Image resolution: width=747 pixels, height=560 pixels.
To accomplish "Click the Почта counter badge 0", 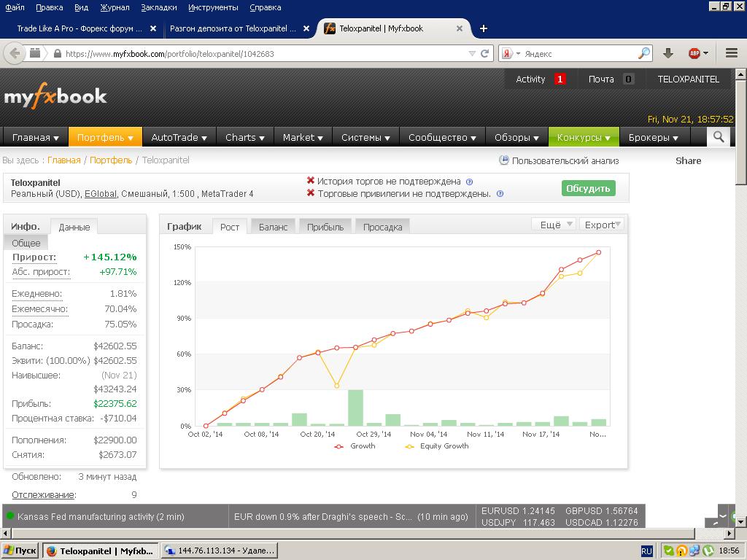I will [x=628, y=79].
